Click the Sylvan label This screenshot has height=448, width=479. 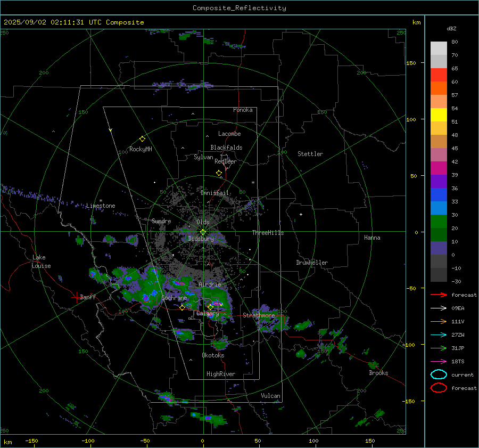click(203, 157)
